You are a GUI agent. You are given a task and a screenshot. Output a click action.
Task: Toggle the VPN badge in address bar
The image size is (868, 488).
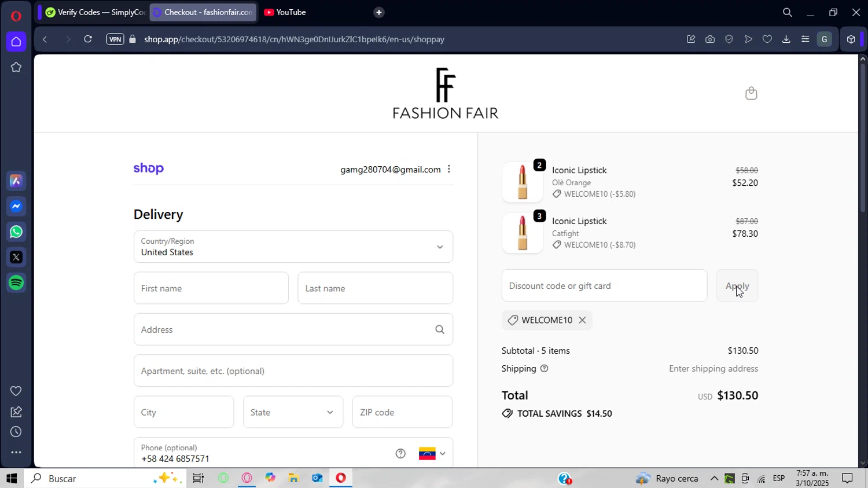[115, 39]
